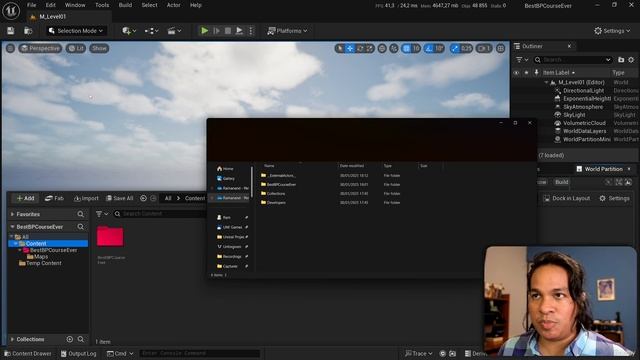Viewport: 640px width, 360px height.
Task: Open the Selection Mode dropdown
Action: [76, 31]
